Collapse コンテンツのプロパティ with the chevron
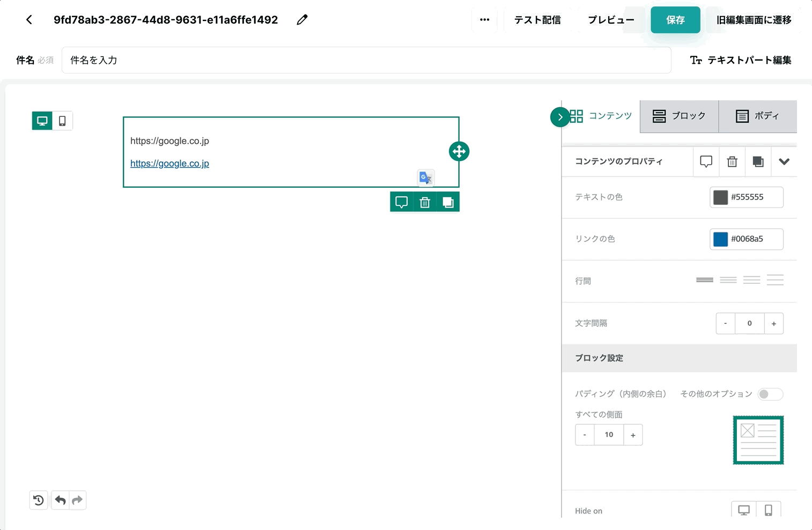This screenshot has width=812, height=530. coord(784,161)
